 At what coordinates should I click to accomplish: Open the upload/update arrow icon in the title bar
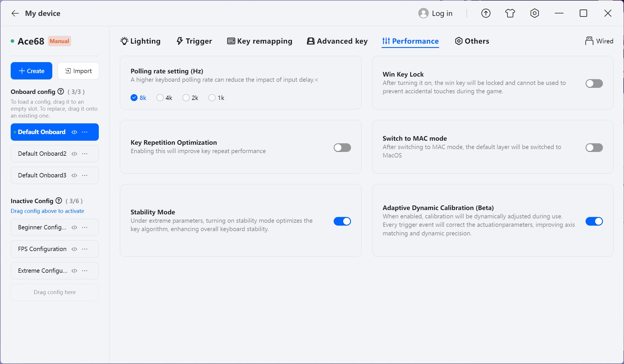(x=486, y=13)
